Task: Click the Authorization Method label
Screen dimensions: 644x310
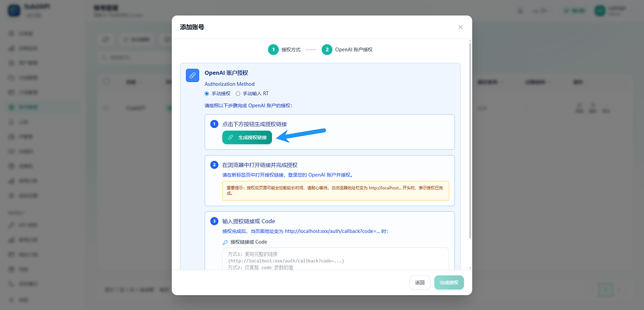Action: tap(230, 84)
